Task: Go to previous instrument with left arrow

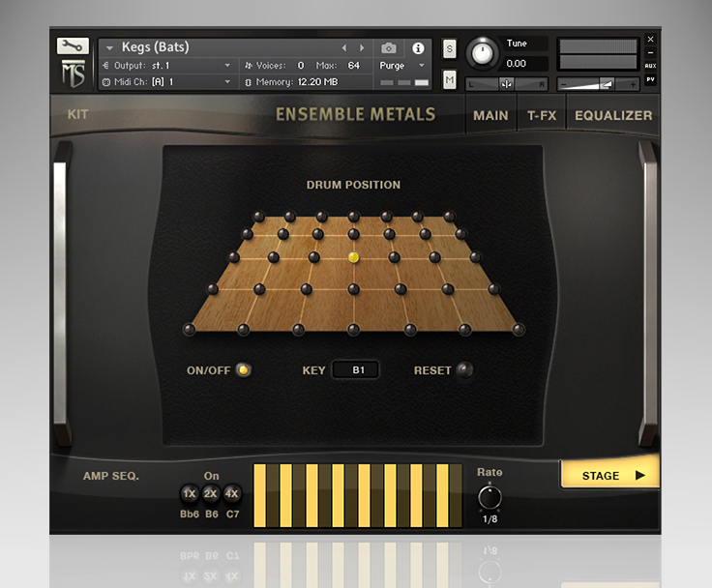Action: point(344,47)
